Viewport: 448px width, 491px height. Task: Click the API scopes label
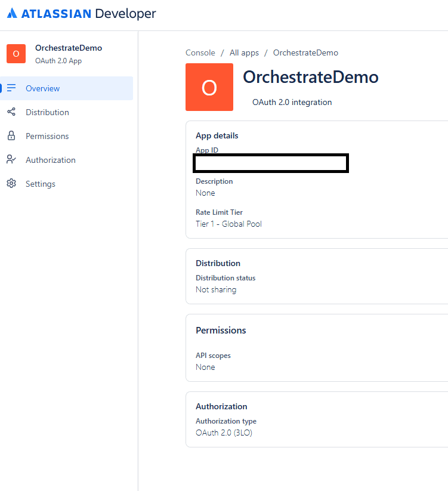coord(213,356)
